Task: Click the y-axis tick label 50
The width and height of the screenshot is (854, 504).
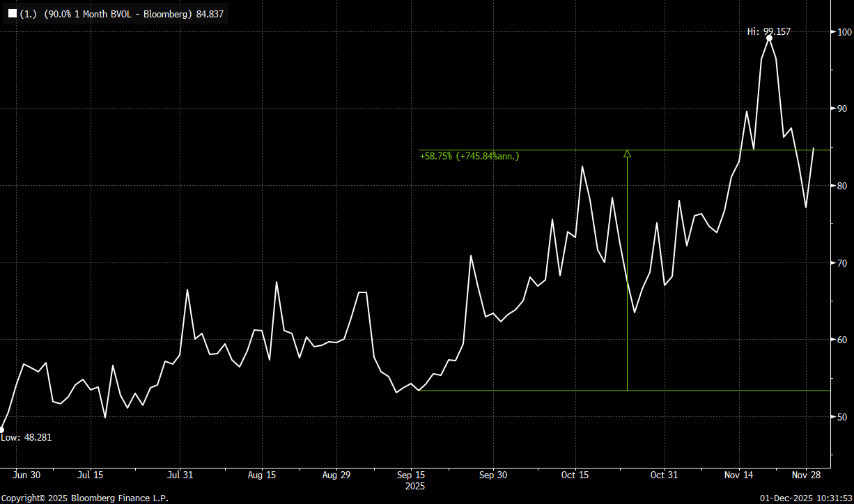Action: click(x=842, y=417)
